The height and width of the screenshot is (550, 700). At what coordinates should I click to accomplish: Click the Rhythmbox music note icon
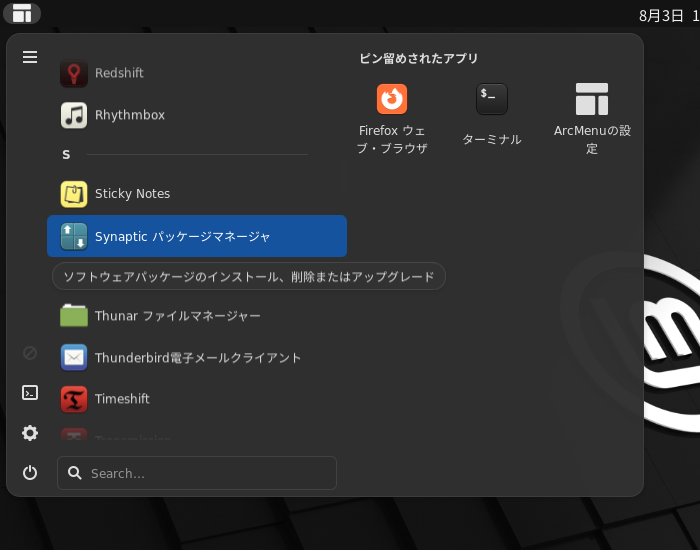[x=74, y=115]
